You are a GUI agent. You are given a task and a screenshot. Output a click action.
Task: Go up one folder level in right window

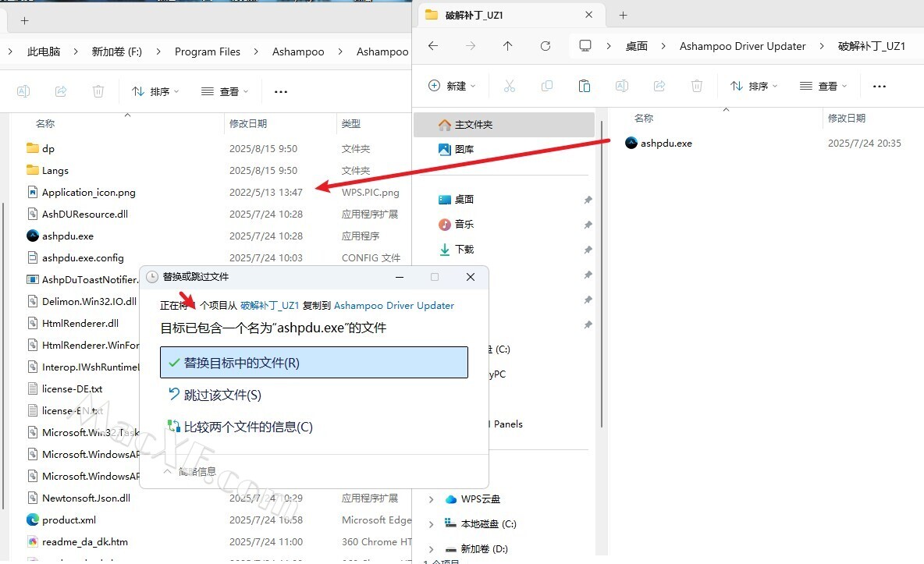click(507, 46)
